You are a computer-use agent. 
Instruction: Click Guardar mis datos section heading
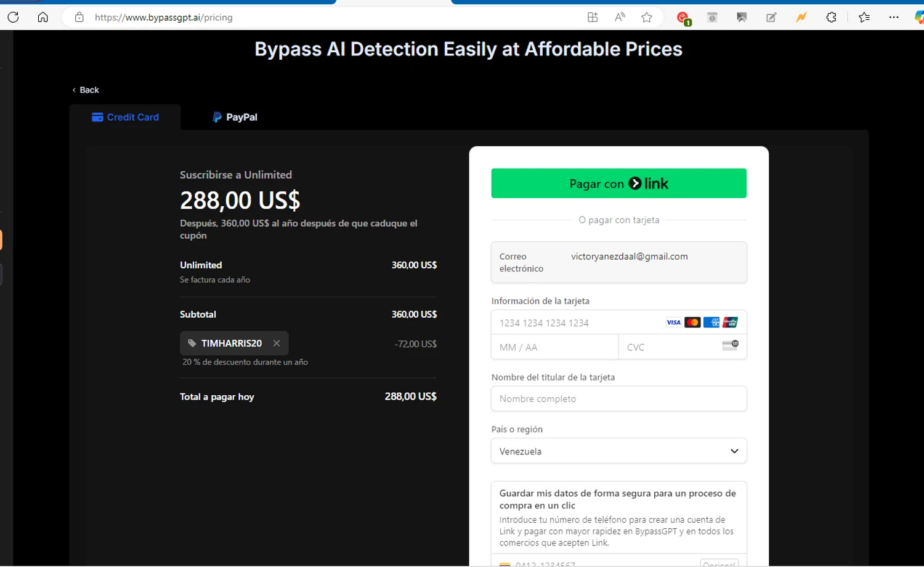[617, 499]
